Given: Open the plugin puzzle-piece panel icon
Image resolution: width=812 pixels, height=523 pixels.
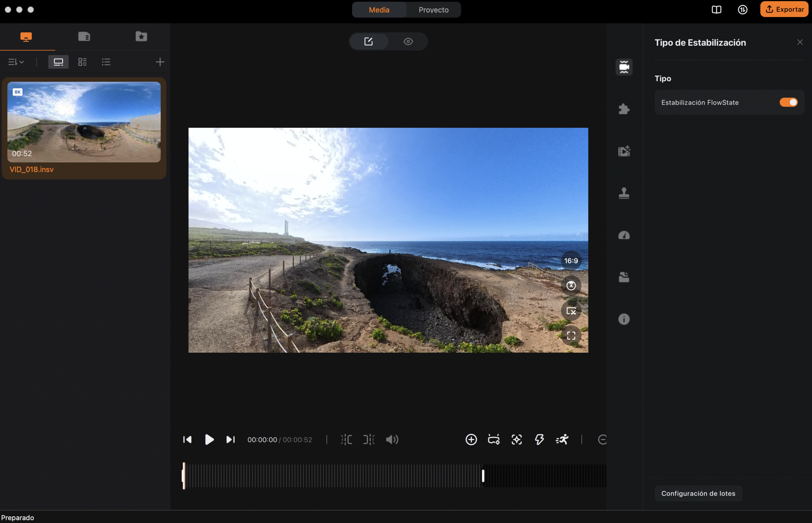Looking at the screenshot, I should [x=624, y=109].
